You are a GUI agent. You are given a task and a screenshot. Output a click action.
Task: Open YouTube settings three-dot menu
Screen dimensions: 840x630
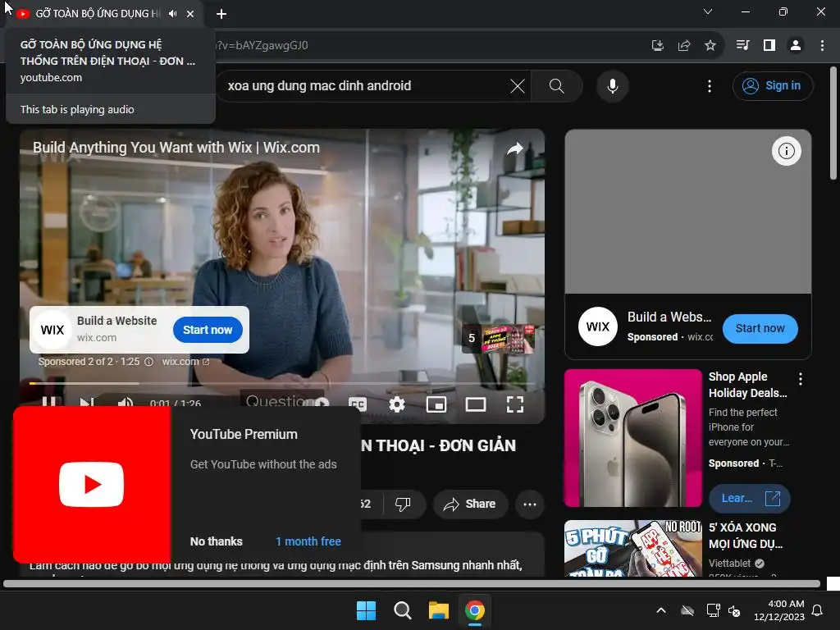710,85
